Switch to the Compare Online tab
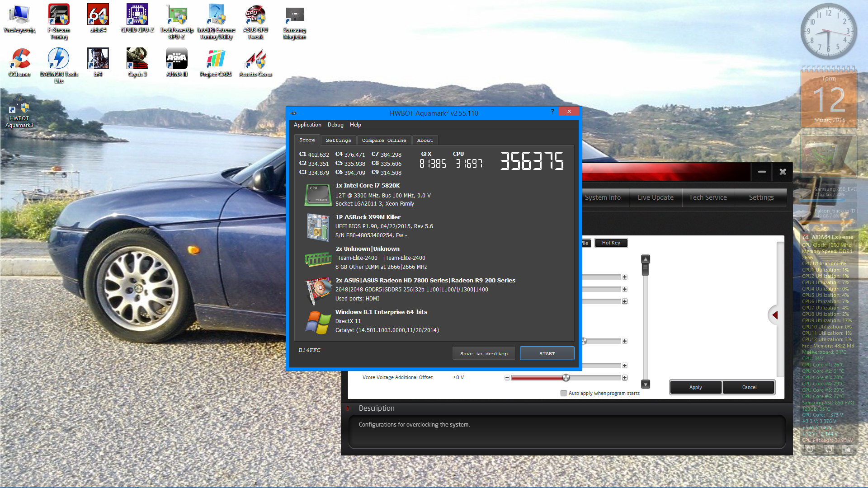The width and height of the screenshot is (868, 488). coord(384,141)
